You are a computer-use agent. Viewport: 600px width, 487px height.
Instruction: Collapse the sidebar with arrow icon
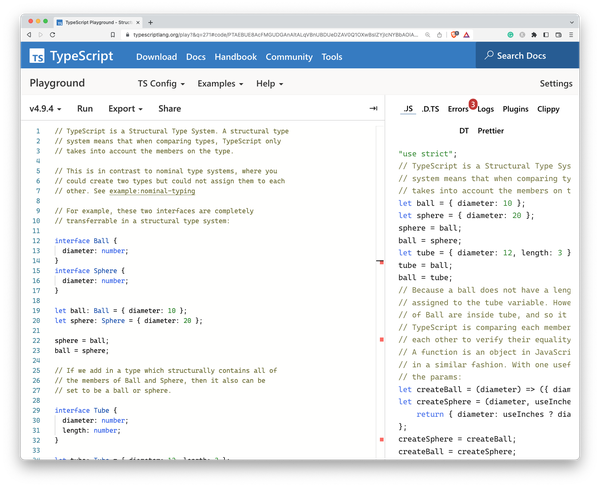coord(373,108)
